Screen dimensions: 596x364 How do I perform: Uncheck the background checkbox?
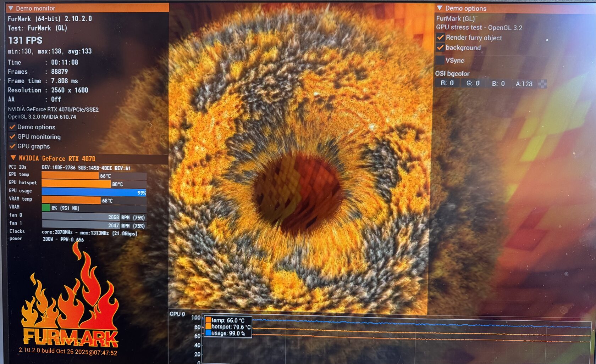pos(440,47)
